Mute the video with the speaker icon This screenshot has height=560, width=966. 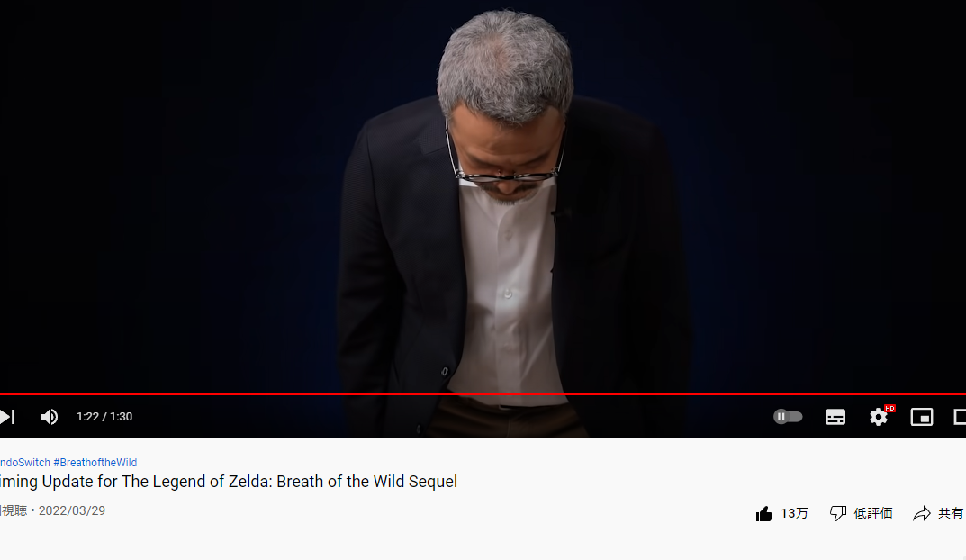(50, 417)
